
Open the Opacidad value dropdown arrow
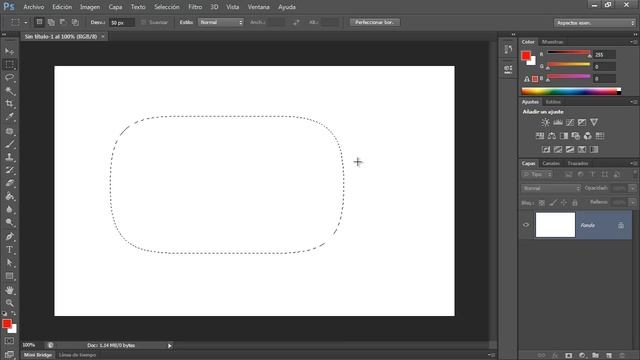coord(633,188)
